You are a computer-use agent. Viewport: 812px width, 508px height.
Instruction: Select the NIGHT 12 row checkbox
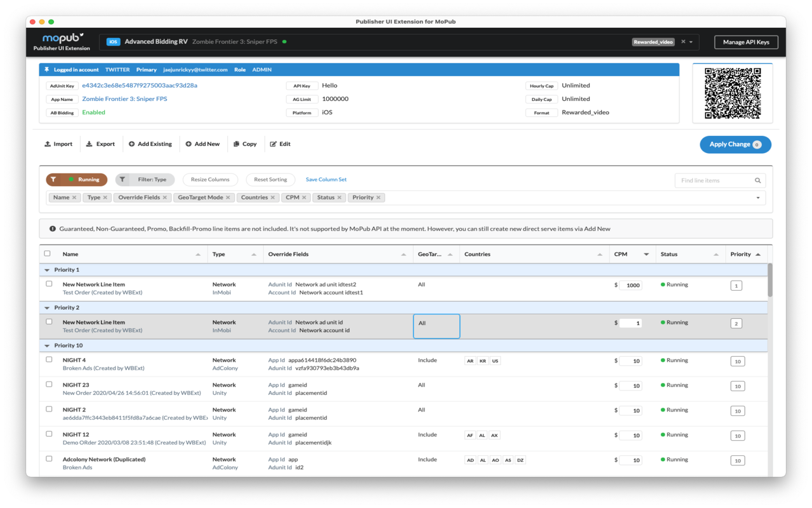pos(49,434)
